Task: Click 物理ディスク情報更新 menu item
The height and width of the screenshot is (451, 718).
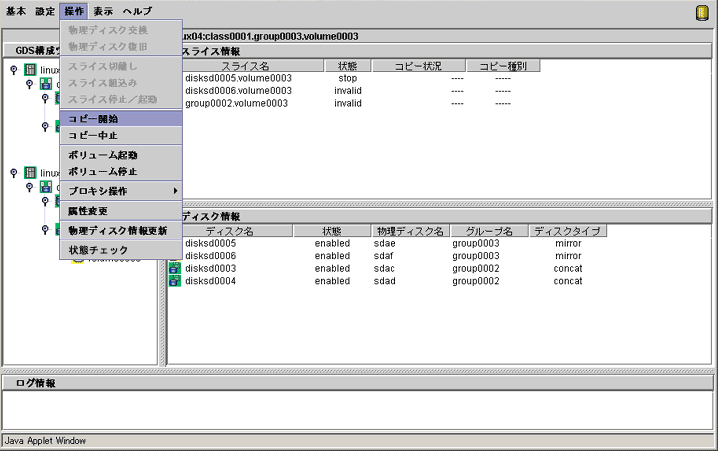Action: [117, 231]
